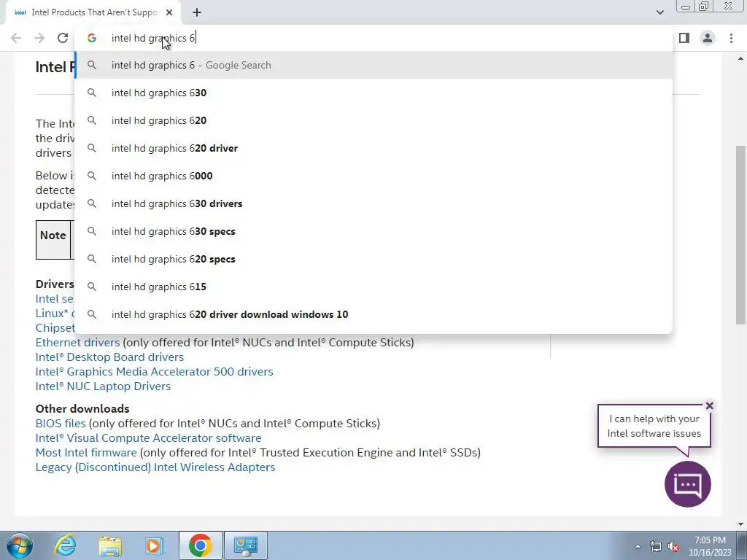Image resolution: width=747 pixels, height=560 pixels.
Task: Click the browser back arrow
Action: [16, 38]
